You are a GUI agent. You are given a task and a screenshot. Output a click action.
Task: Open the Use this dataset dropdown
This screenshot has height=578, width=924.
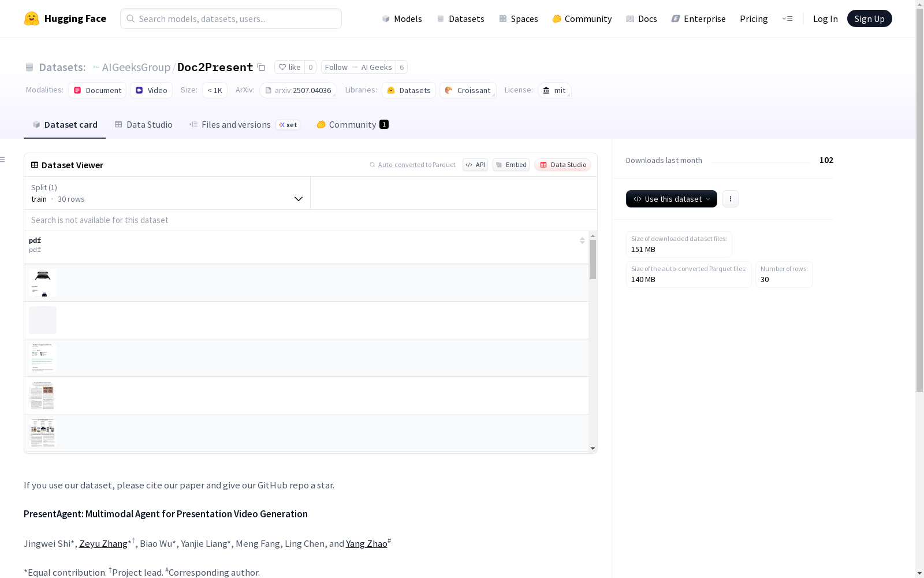point(671,199)
